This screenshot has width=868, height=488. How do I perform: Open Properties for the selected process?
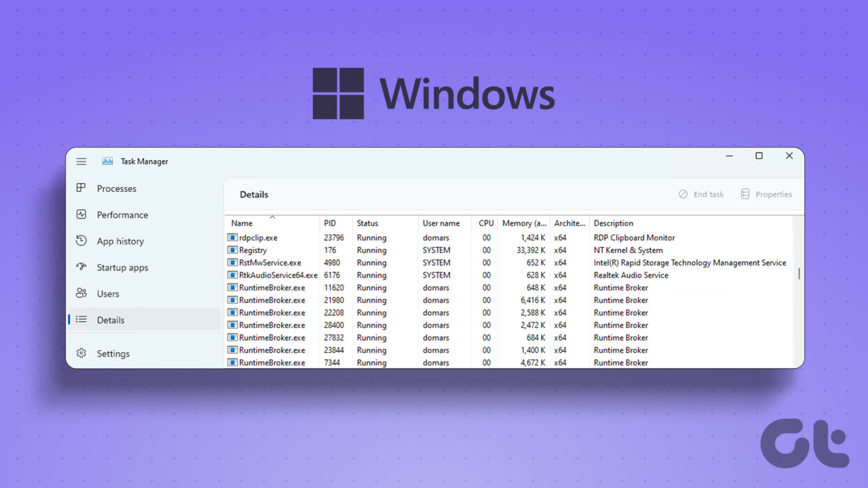point(766,194)
